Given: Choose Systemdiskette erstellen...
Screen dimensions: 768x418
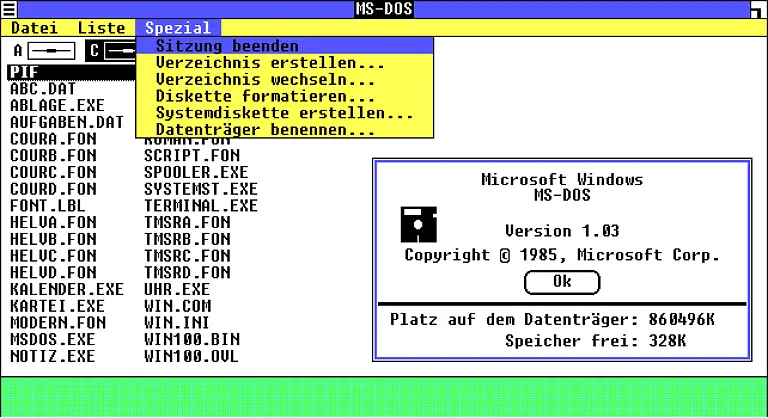Looking at the screenshot, I should click(285, 113).
